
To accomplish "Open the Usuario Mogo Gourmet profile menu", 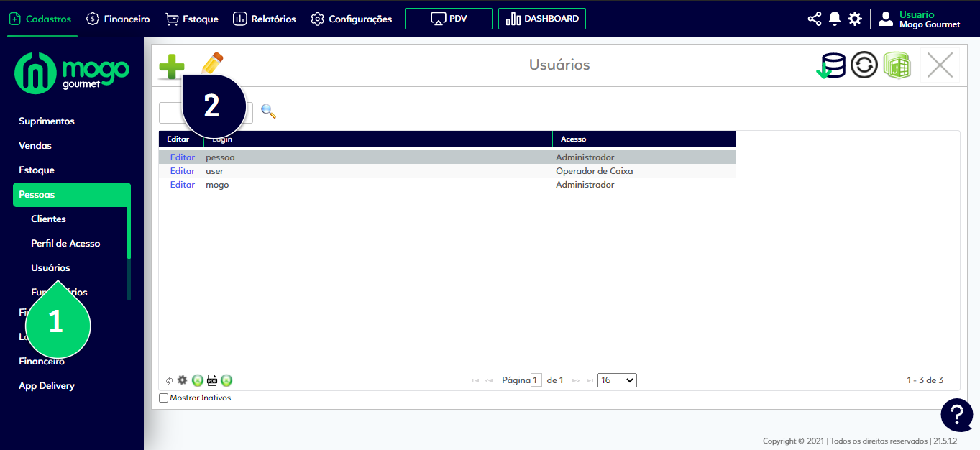I will [x=920, y=19].
